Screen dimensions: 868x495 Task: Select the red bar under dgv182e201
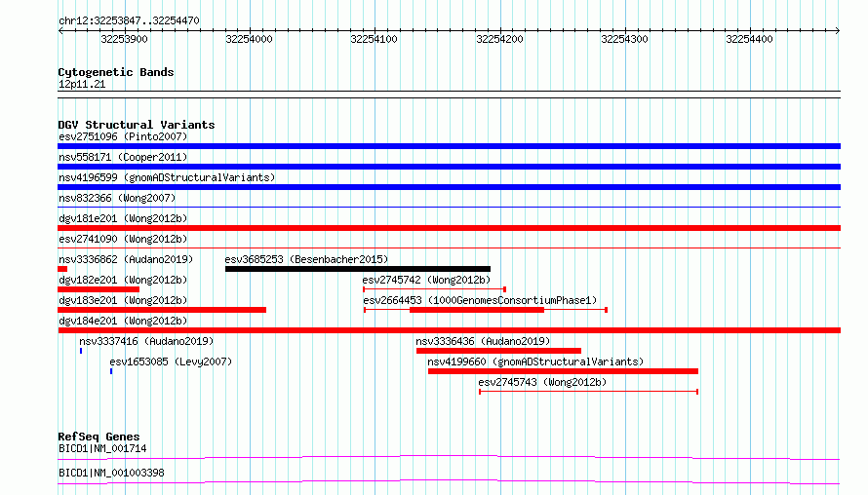[99, 289]
